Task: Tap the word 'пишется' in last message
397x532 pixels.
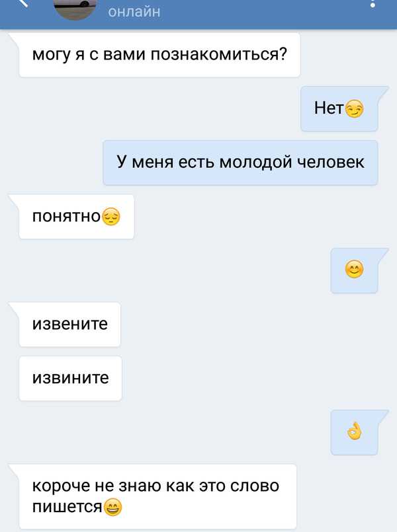Action: coord(67,507)
